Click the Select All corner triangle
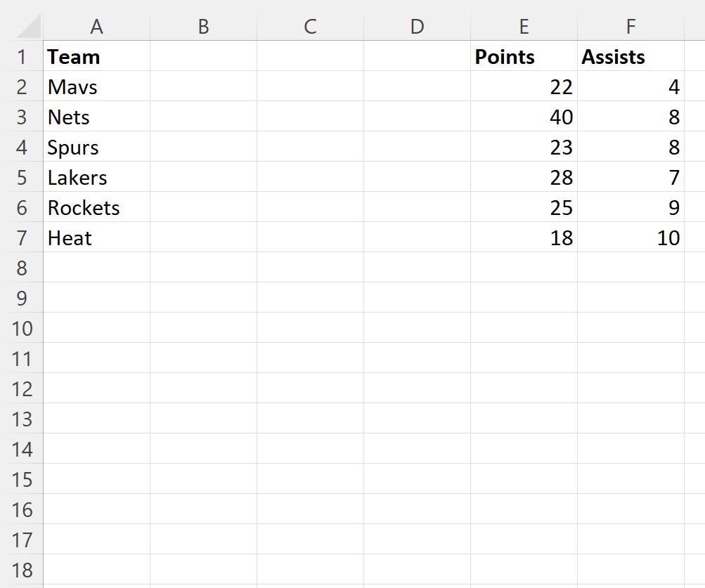Screen dimensions: 705x588 pyautogui.click(x=29, y=26)
